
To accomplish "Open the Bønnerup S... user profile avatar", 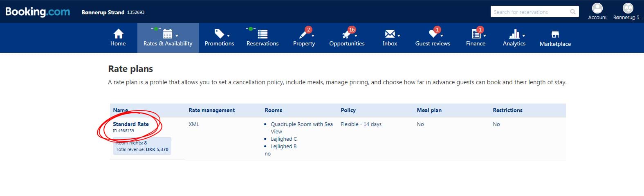I will pyautogui.click(x=628, y=8).
